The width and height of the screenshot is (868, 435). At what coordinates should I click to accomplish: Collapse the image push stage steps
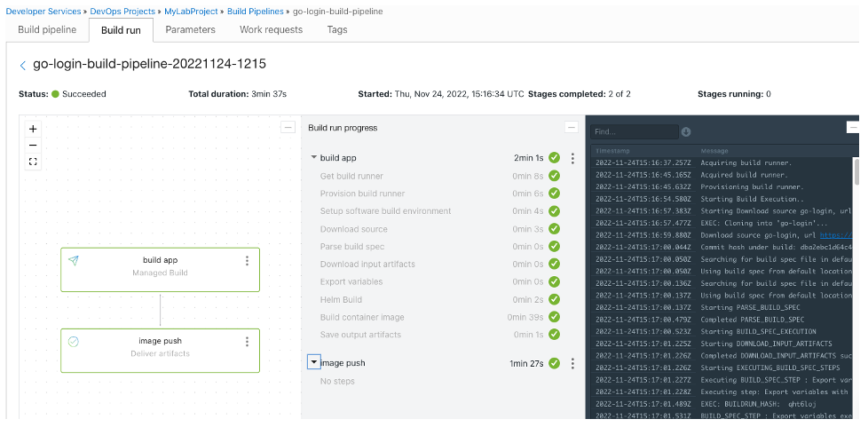pos(314,362)
